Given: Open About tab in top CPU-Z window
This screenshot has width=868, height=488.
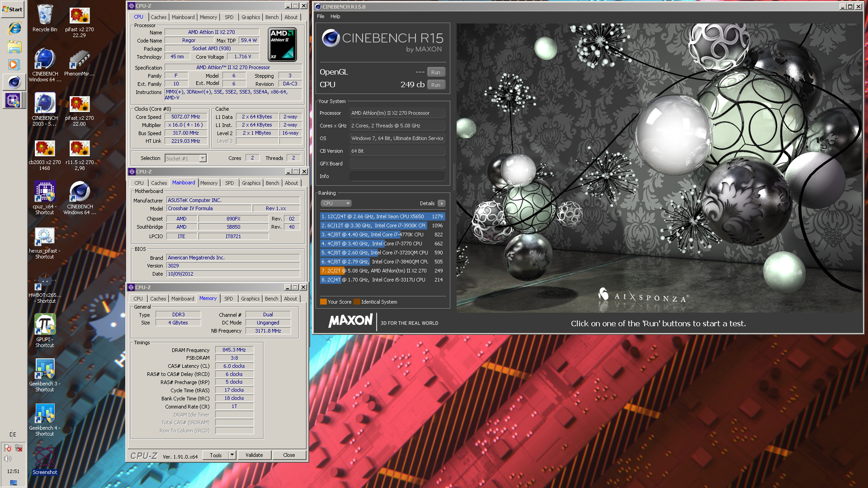Looking at the screenshot, I should point(291,17).
